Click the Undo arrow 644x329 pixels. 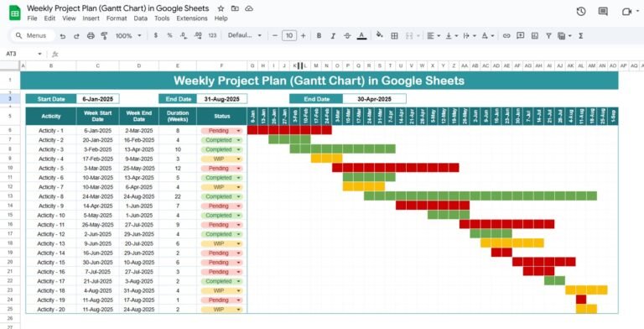point(63,36)
